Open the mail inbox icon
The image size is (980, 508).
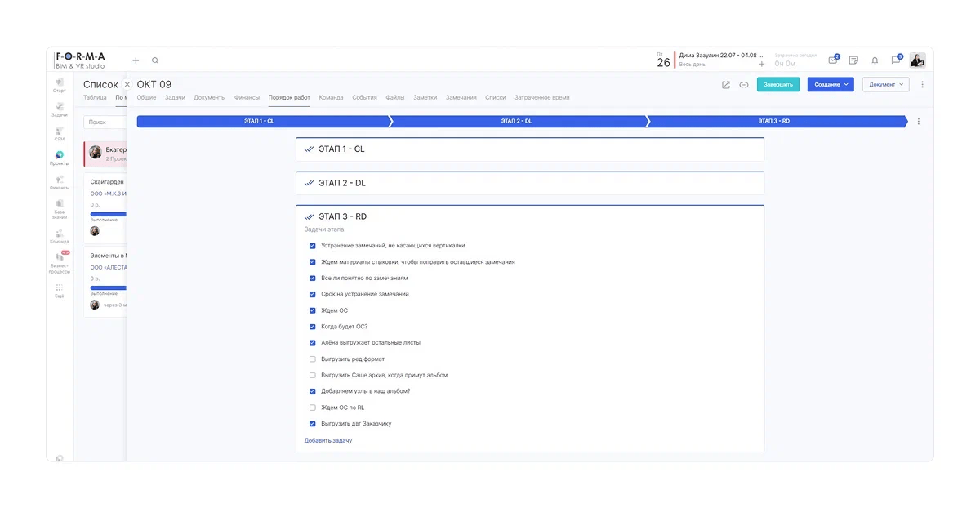(833, 60)
